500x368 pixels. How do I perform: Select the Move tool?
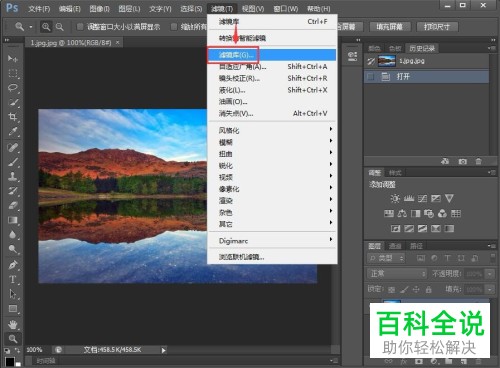(x=12, y=59)
